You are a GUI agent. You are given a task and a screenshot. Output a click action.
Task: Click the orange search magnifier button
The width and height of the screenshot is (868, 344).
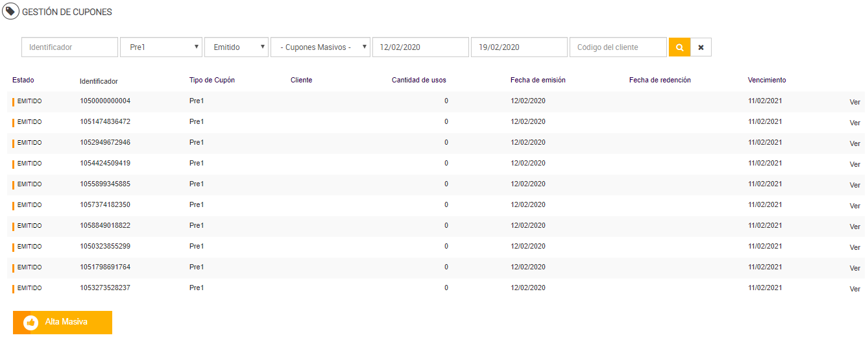679,47
